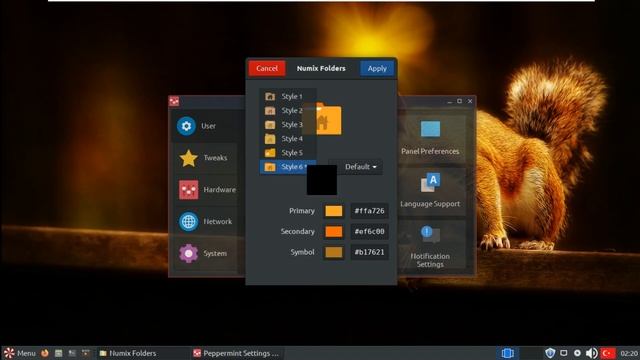
Task: Select Style 1 from the list
Action: (x=288, y=96)
